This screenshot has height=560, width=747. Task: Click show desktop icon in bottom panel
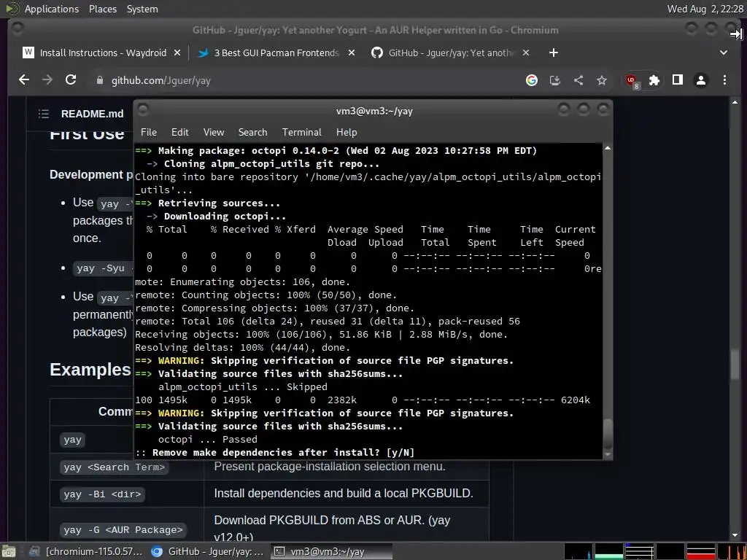[9, 551]
